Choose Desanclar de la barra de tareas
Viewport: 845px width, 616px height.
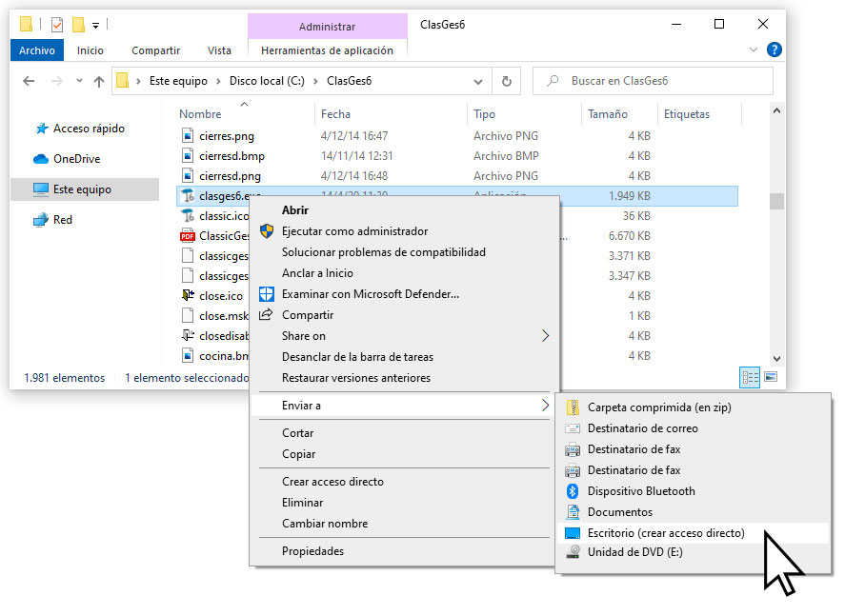click(x=405, y=357)
